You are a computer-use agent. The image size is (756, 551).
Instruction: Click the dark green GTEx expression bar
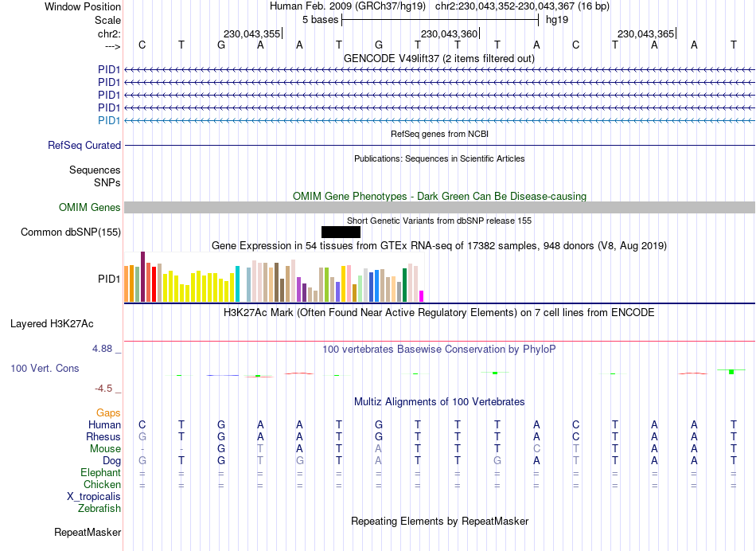404,285
